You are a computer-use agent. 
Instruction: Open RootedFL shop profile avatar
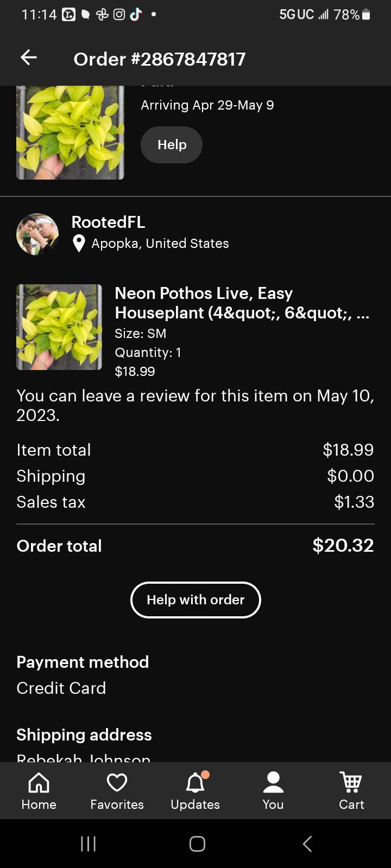coord(37,234)
